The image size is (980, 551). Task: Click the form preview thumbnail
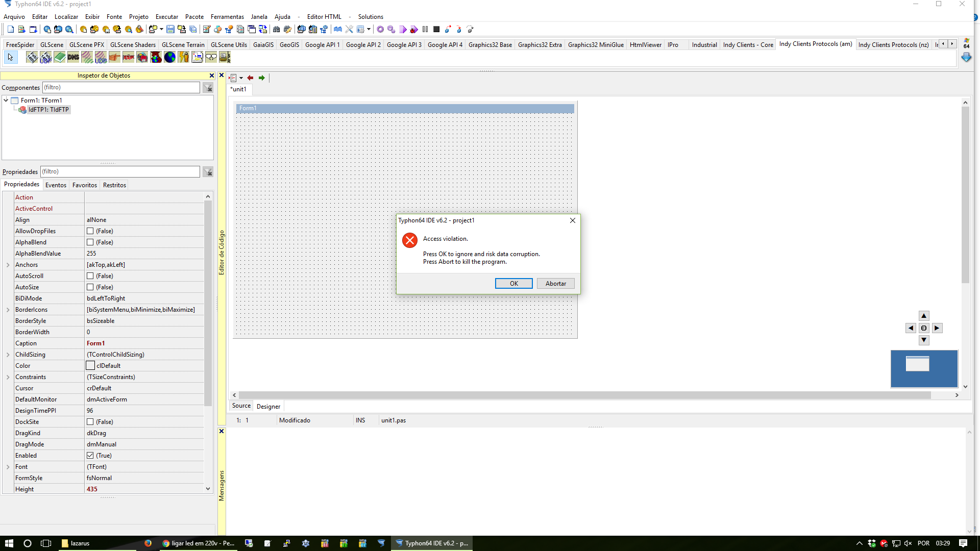click(917, 363)
